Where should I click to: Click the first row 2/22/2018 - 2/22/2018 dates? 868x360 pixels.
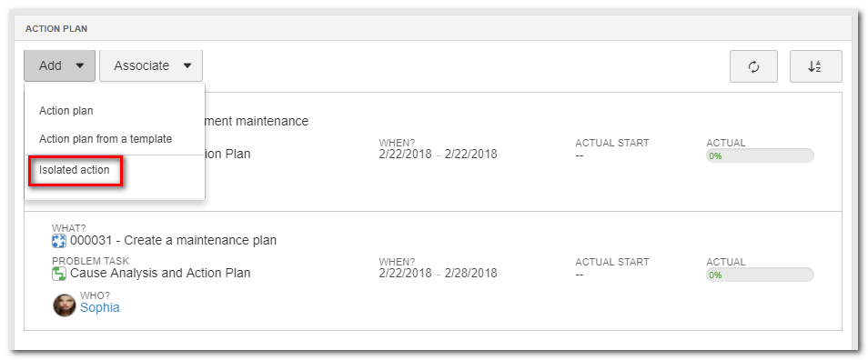coord(438,155)
